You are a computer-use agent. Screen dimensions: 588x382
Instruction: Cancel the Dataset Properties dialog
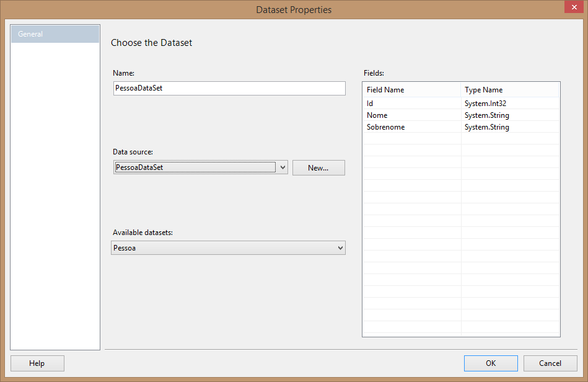click(550, 363)
